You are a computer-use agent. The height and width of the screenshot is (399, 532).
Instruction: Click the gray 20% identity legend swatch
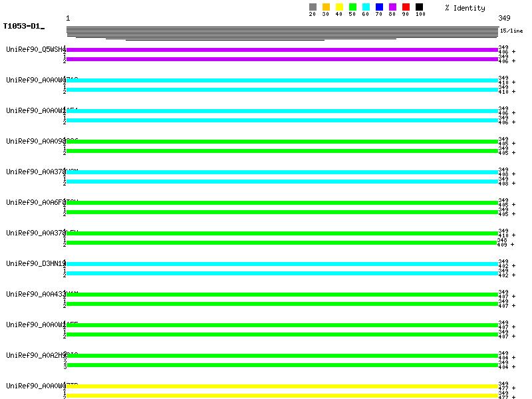pos(313,7)
